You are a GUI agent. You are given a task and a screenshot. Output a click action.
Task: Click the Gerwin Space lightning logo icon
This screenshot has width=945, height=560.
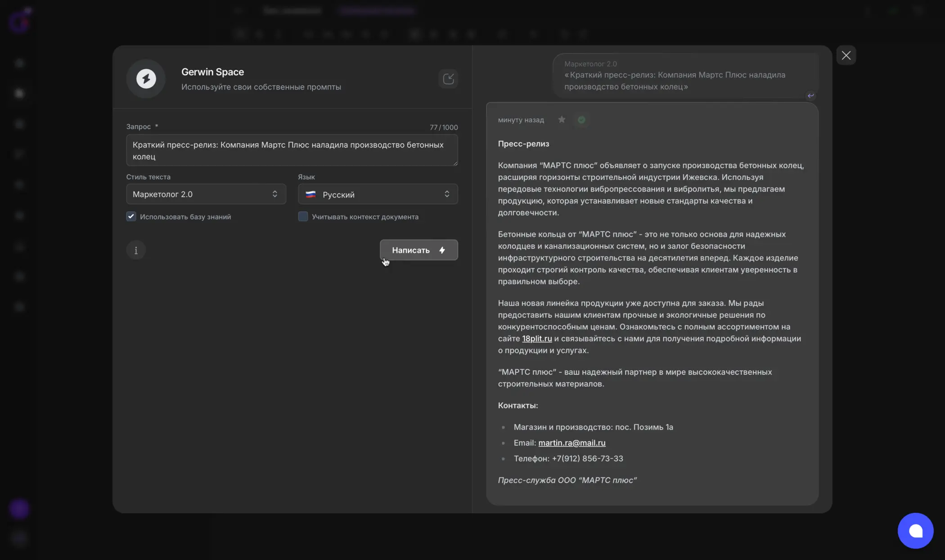tap(146, 79)
